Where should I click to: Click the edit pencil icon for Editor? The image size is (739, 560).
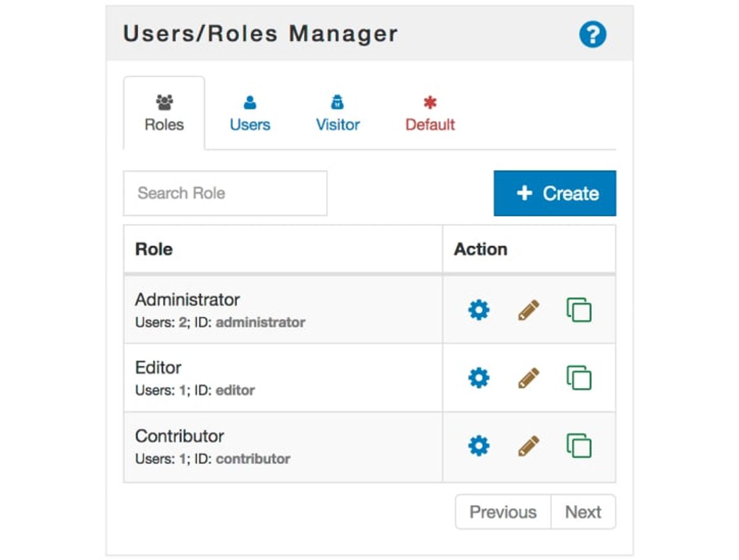[x=528, y=377]
